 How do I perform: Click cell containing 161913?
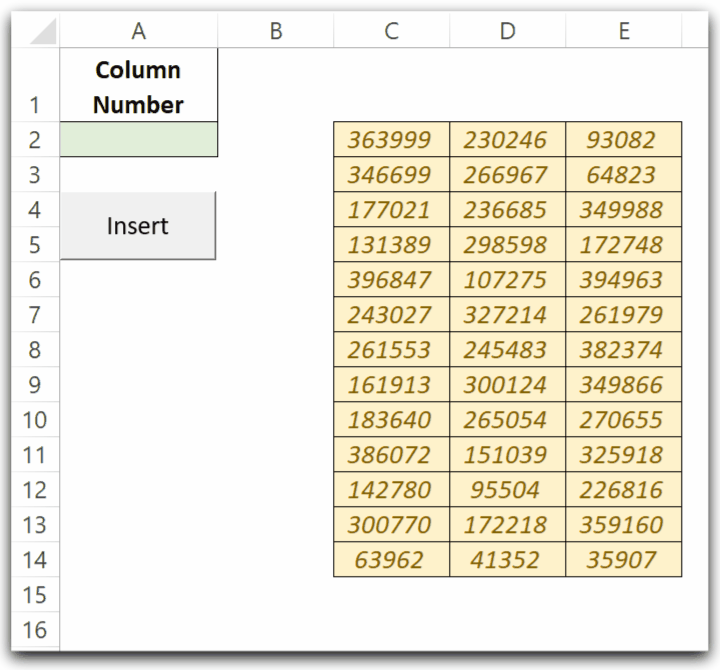tap(392, 384)
